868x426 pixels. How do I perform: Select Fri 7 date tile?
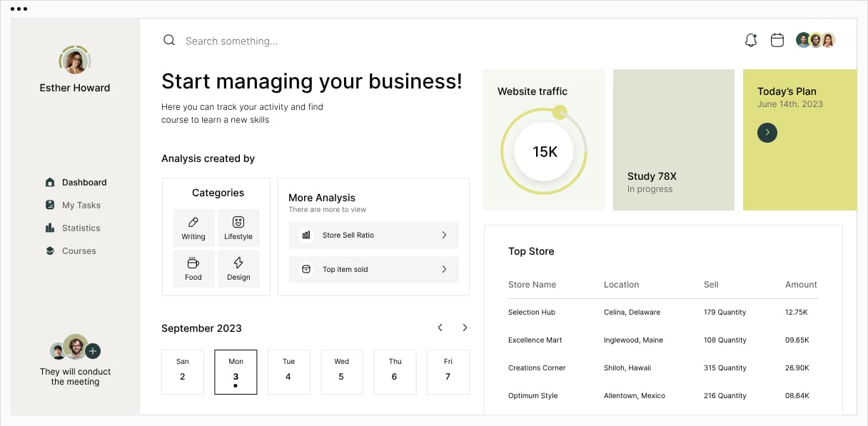click(448, 371)
